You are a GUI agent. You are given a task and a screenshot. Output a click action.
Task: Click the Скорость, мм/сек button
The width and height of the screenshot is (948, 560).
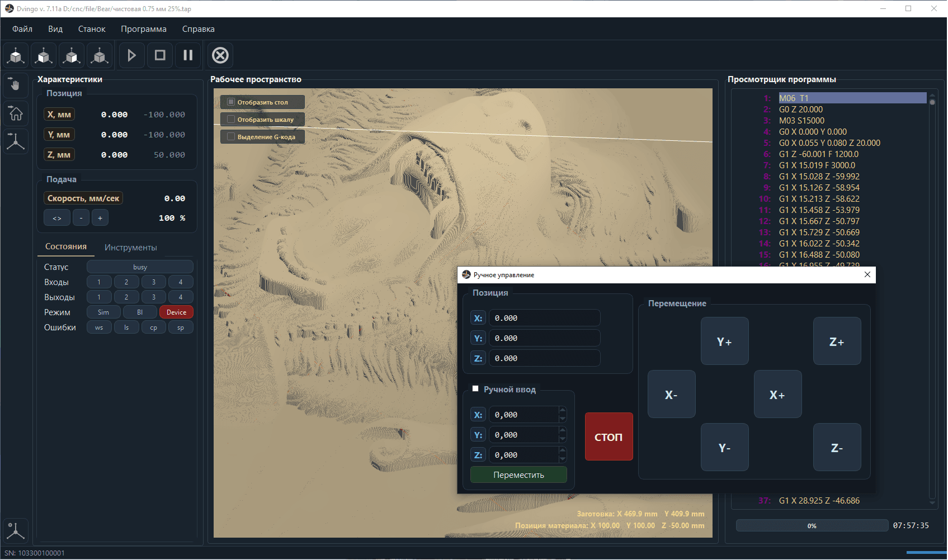(x=83, y=198)
